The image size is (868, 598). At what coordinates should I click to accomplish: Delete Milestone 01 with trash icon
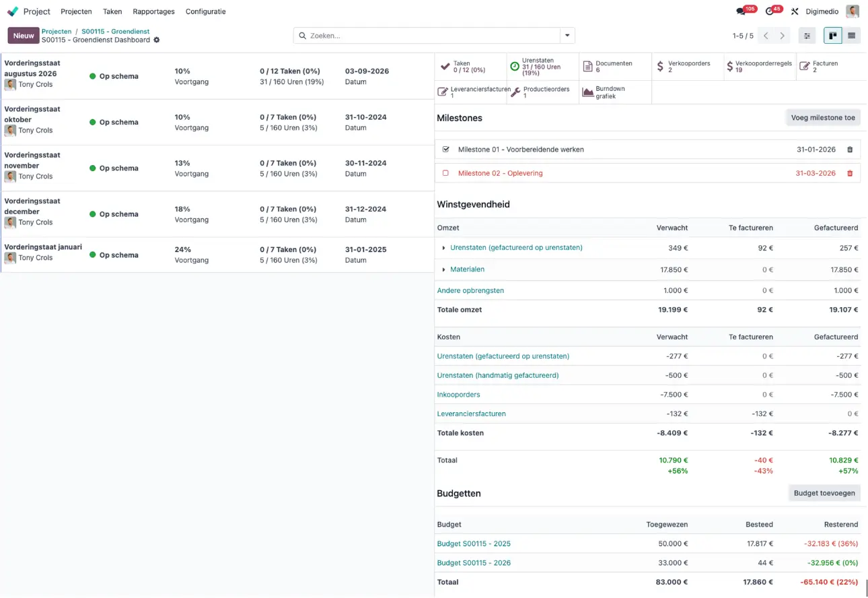[850, 149]
